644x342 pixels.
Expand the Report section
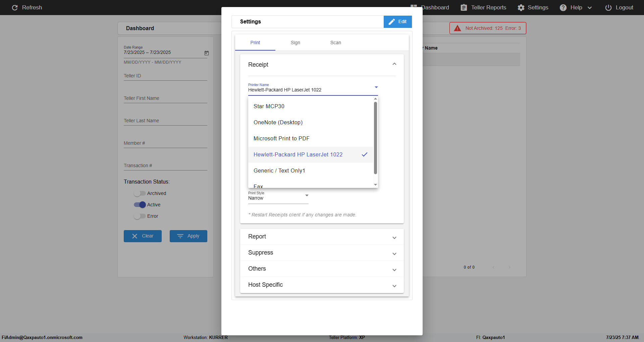(x=394, y=237)
